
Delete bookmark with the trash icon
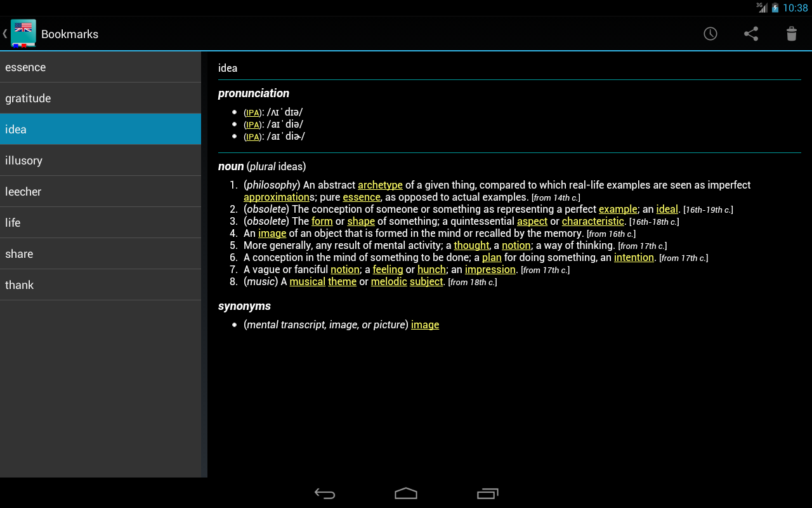[x=792, y=34]
